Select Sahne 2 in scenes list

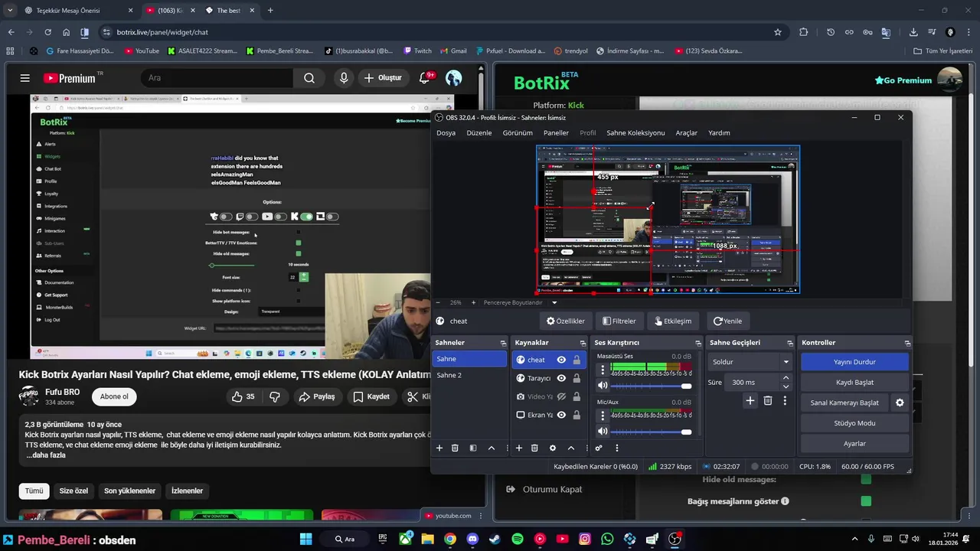(470, 376)
